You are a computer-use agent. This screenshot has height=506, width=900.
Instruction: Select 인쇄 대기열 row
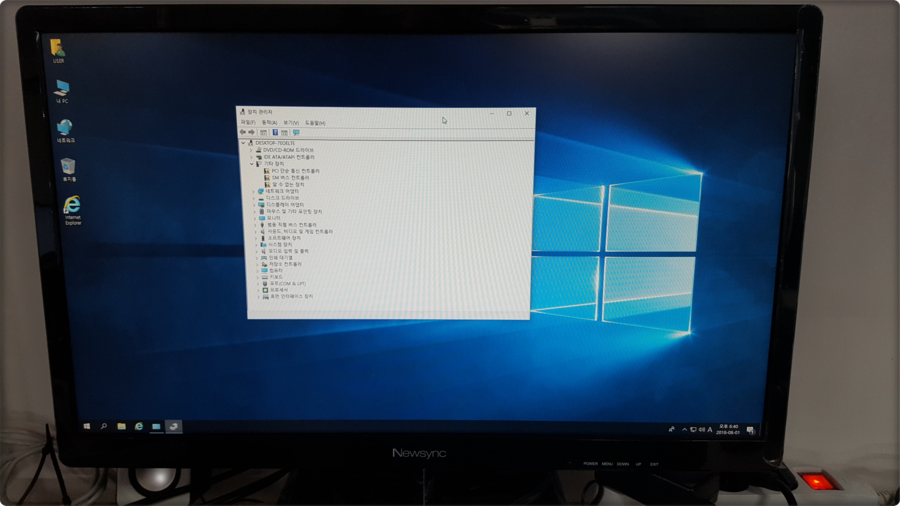(x=276, y=258)
